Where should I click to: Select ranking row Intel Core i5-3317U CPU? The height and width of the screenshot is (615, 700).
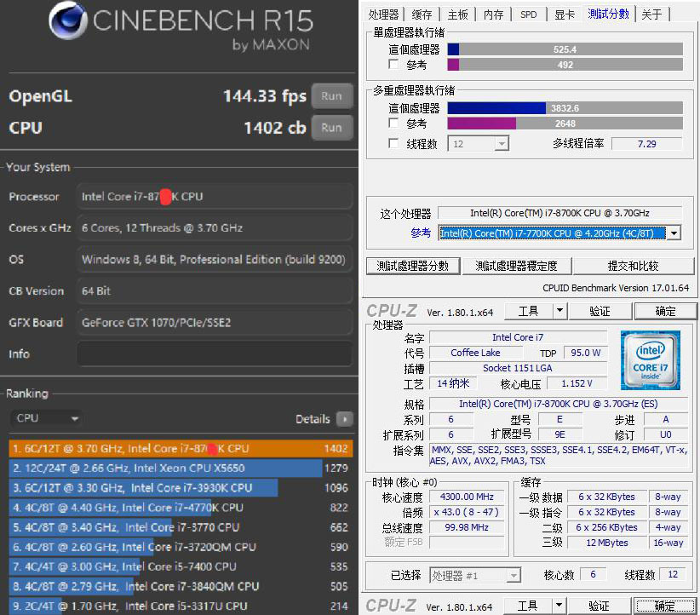[181, 606]
